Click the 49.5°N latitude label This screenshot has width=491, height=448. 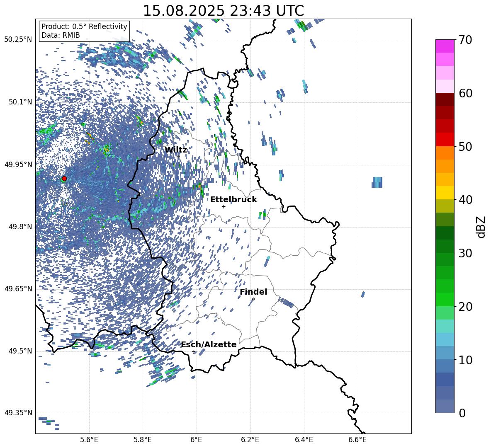pyautogui.click(x=21, y=351)
